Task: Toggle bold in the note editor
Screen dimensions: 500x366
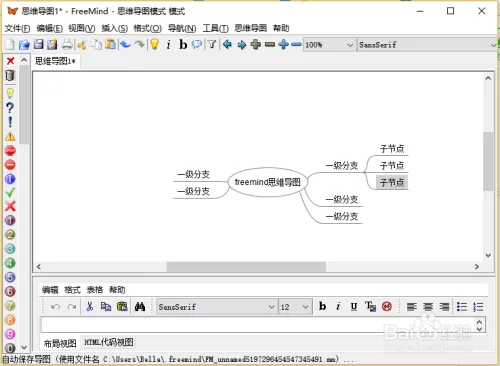Action: coord(322,306)
